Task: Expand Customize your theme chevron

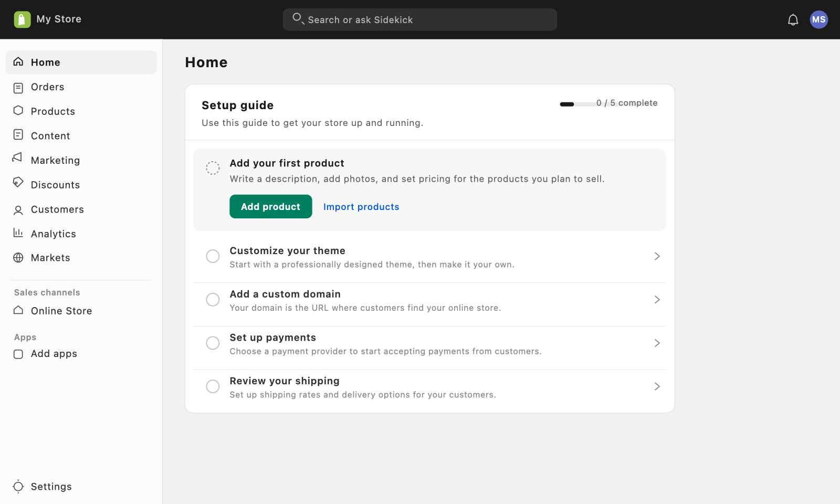Action: pyautogui.click(x=657, y=256)
